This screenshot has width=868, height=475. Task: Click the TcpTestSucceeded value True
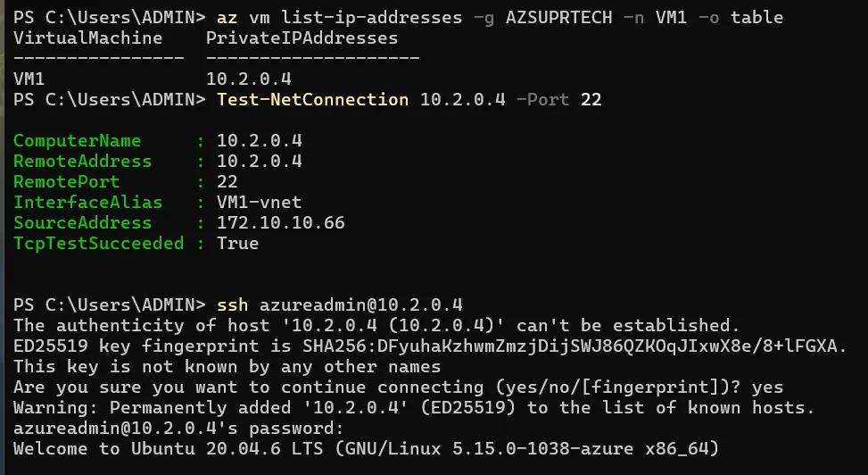pyautogui.click(x=238, y=243)
